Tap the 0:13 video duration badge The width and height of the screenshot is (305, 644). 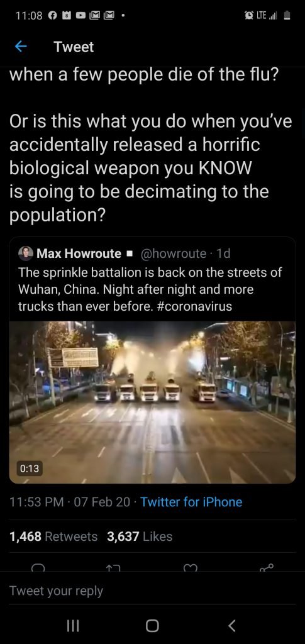[x=29, y=468]
